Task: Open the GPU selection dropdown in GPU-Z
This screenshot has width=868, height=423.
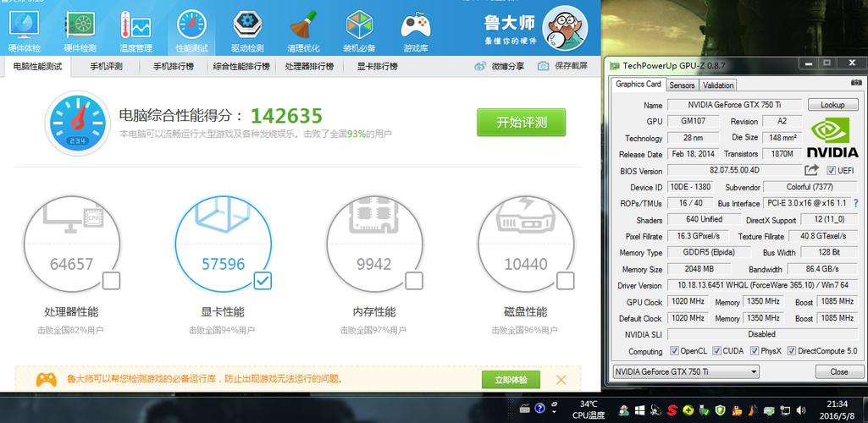Action: click(x=686, y=371)
